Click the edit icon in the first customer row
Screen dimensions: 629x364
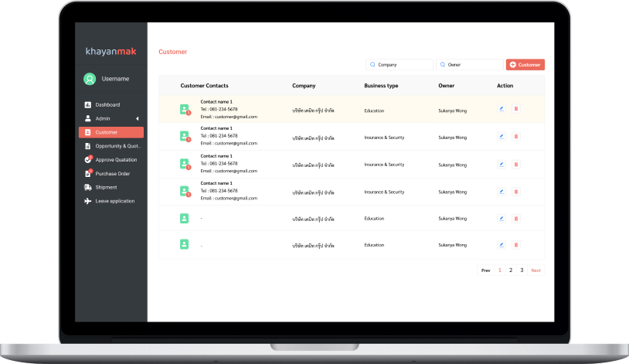pyautogui.click(x=501, y=109)
